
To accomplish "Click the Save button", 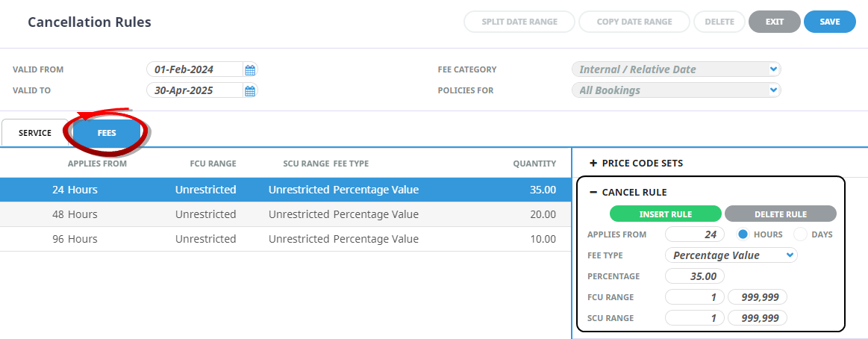I will tap(830, 22).
